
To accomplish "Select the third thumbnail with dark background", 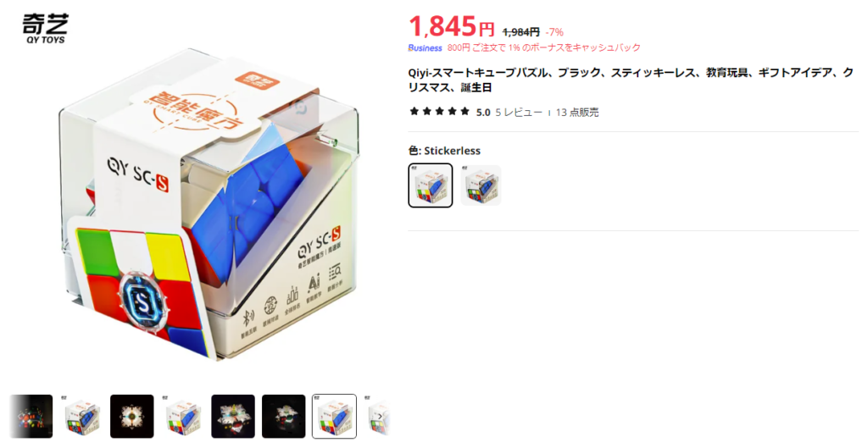I will [131, 417].
